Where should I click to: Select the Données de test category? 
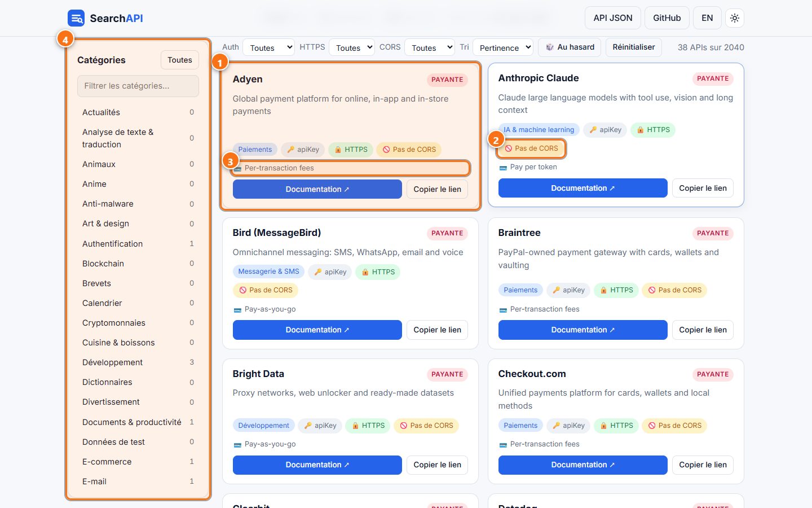138,442
